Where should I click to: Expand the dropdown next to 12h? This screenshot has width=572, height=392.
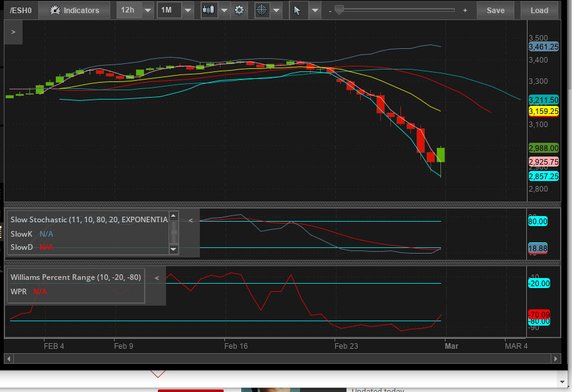[x=148, y=10]
